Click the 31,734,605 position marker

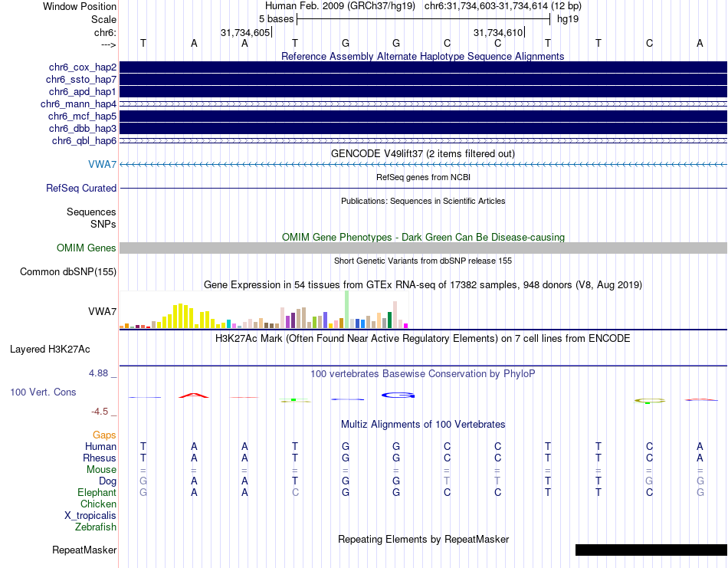(246, 32)
